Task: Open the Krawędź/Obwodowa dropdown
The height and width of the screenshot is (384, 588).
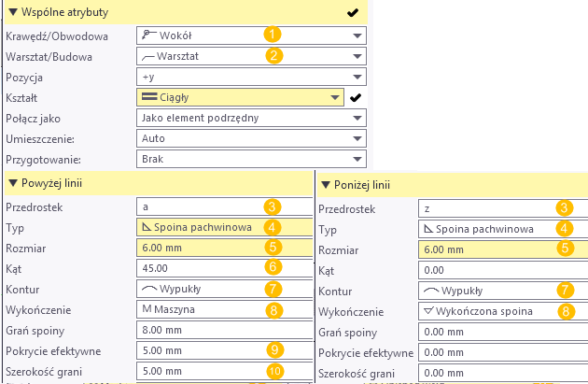Action: click(358, 36)
